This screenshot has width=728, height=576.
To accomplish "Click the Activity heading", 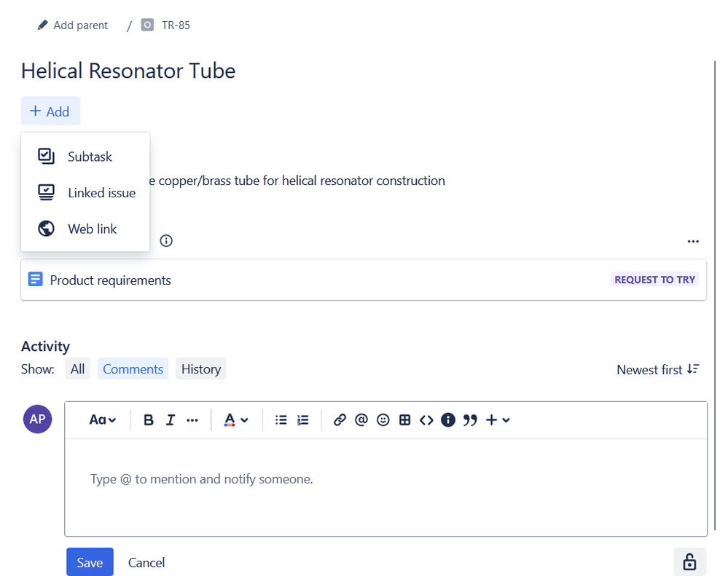I will [x=45, y=347].
